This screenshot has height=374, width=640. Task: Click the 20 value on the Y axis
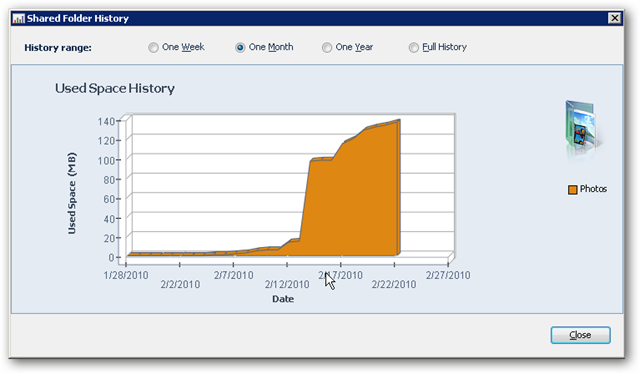coord(108,238)
